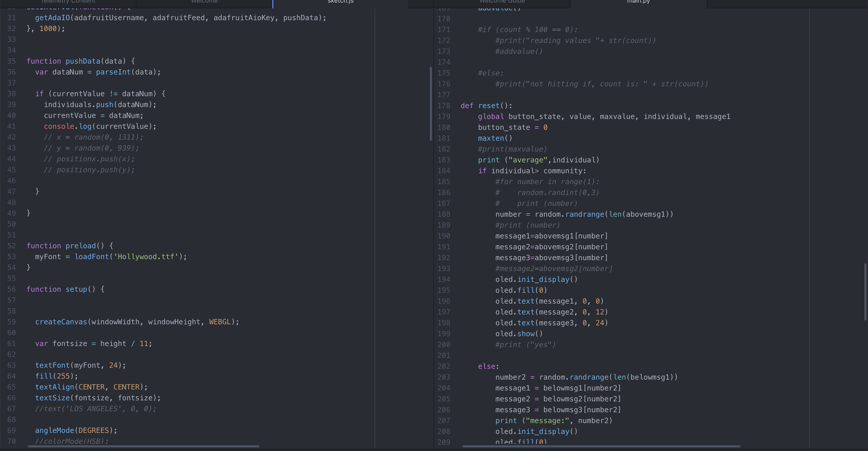Click 'button_state = 0' line
Image resolution: width=868 pixels, height=451 pixels.
pyautogui.click(x=513, y=127)
